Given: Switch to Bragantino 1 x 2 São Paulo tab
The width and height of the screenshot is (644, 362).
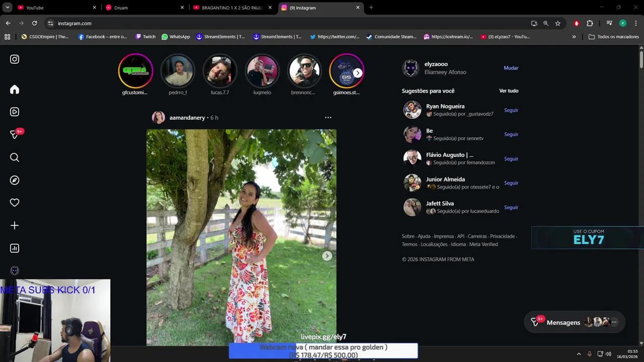Looking at the screenshot, I should click(232, 8).
